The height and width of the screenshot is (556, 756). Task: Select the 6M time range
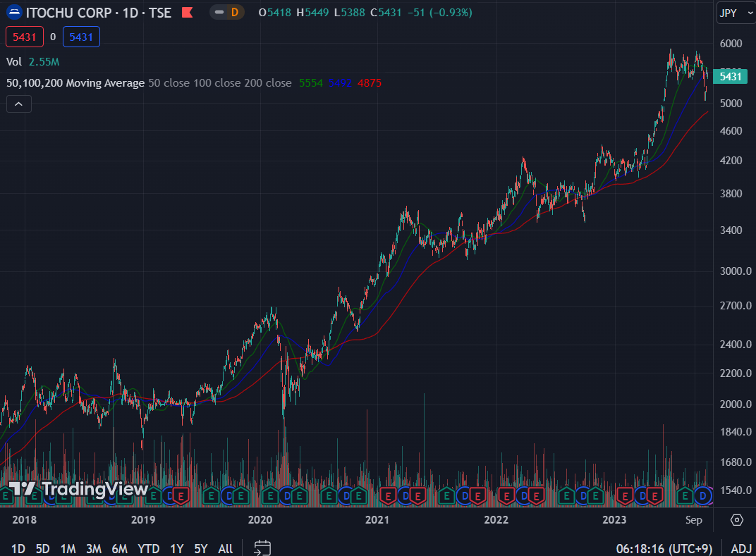[x=120, y=549]
